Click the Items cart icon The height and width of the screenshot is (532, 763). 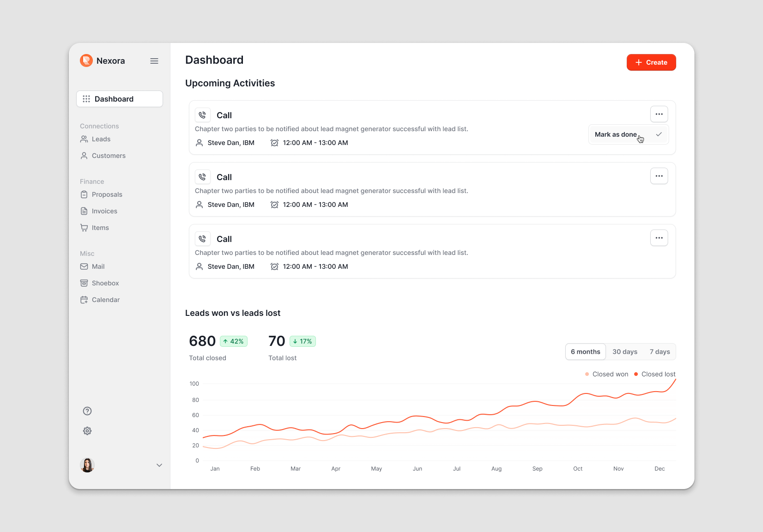tap(84, 228)
